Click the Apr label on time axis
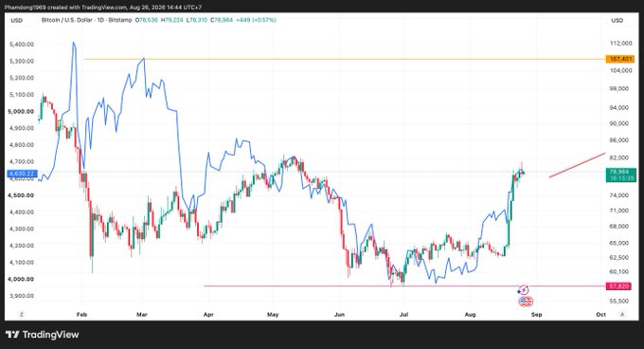 point(208,315)
